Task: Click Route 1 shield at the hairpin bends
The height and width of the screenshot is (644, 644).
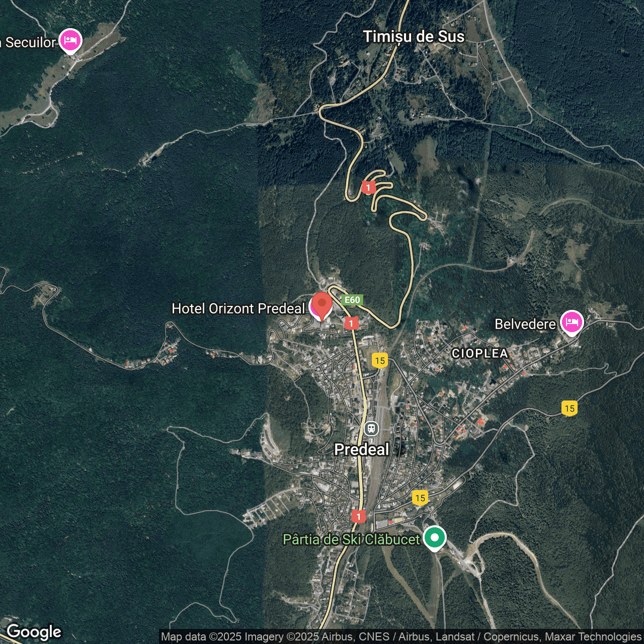Action: tap(368, 188)
